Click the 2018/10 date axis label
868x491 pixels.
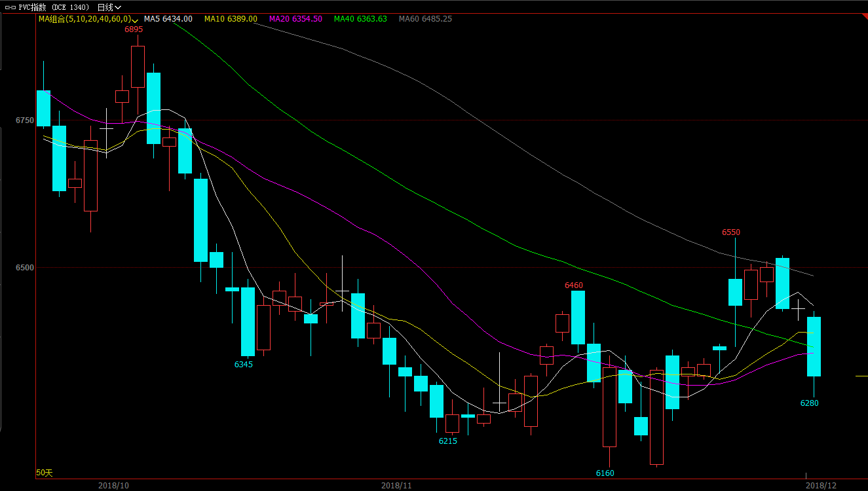click(113, 486)
